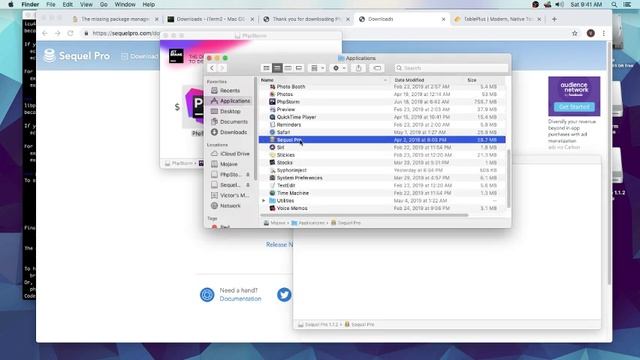Select the Siri app row
Viewport: 640px width, 360px height.
(382, 147)
